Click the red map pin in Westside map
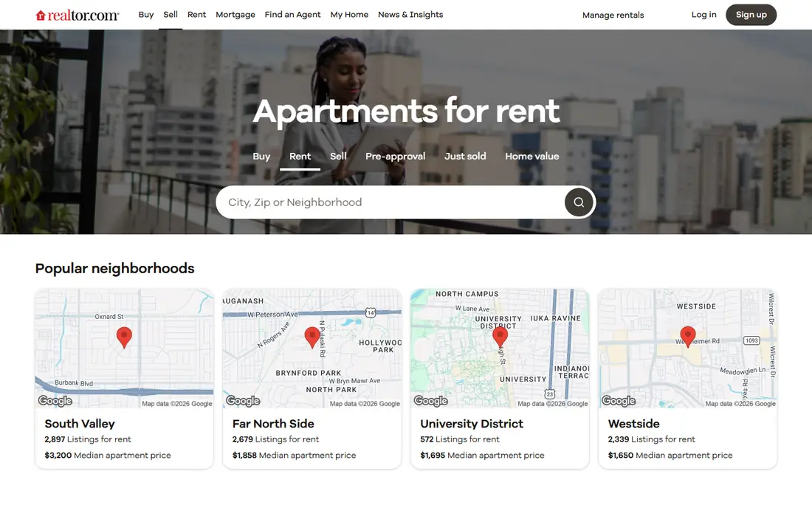This screenshot has height=508, width=812. coord(688,337)
